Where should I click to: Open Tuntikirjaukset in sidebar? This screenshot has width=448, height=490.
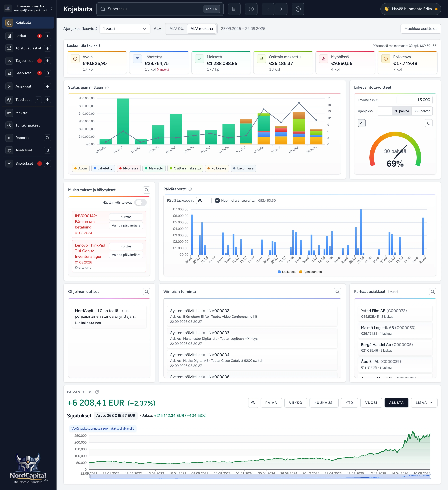click(x=28, y=125)
